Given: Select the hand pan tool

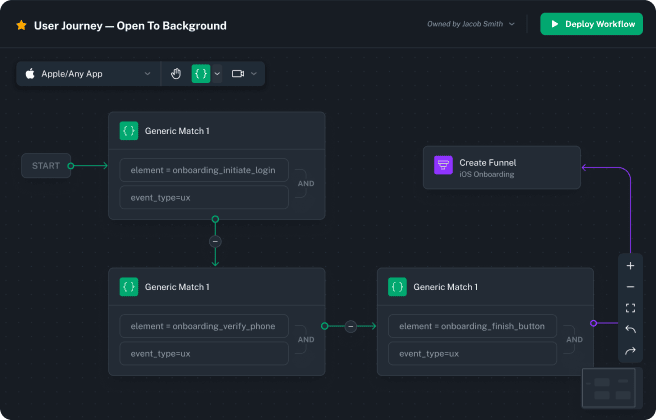Looking at the screenshot, I should point(176,74).
